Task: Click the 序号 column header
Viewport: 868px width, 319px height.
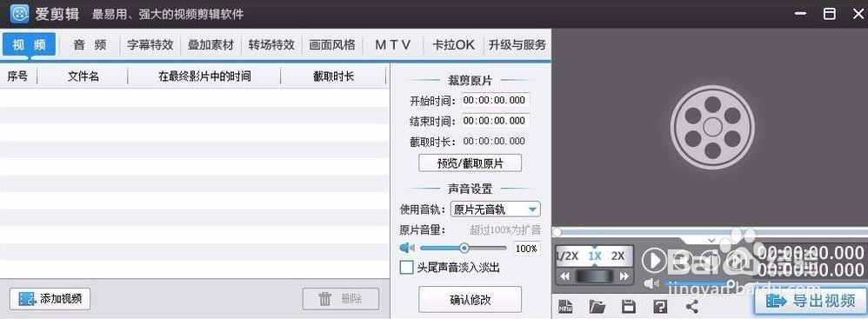Action: tap(18, 76)
